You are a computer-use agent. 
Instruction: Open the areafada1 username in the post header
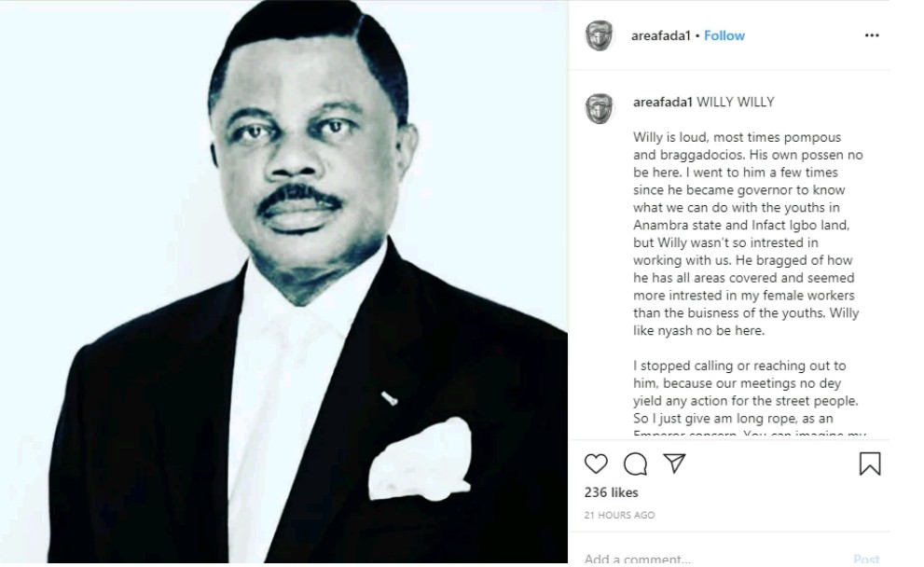point(663,35)
